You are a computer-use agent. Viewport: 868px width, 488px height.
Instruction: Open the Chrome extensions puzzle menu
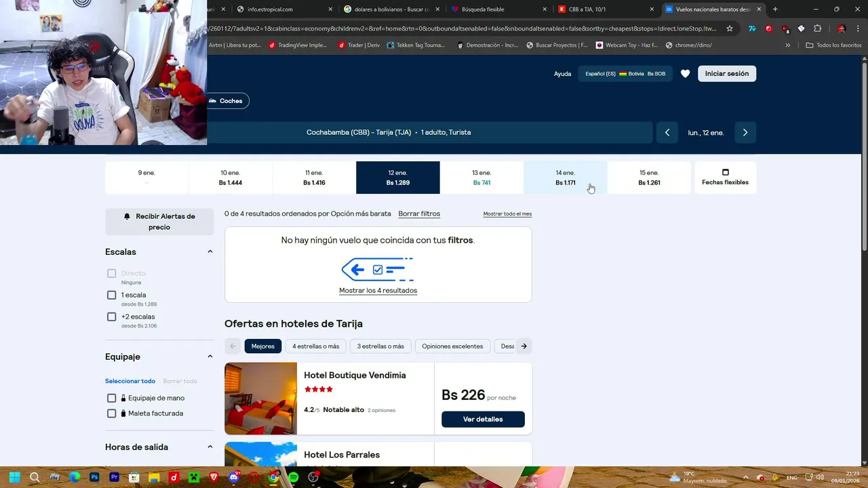(817, 28)
